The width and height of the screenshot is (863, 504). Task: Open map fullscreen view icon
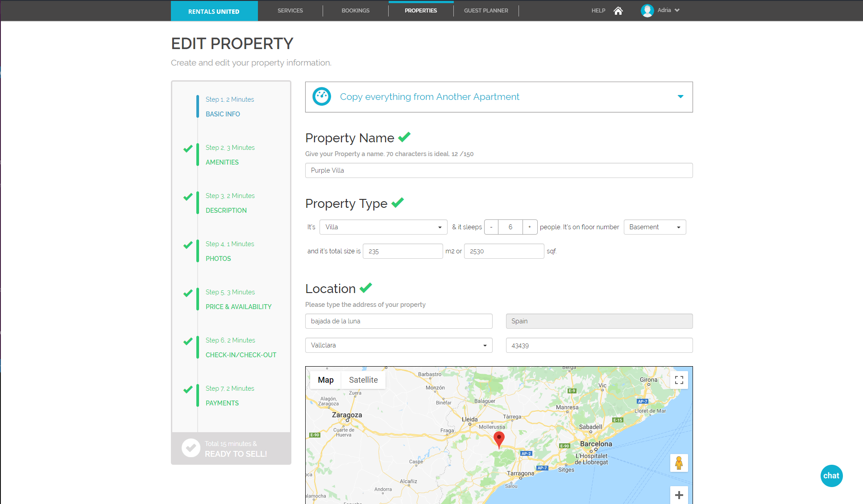[x=679, y=380]
